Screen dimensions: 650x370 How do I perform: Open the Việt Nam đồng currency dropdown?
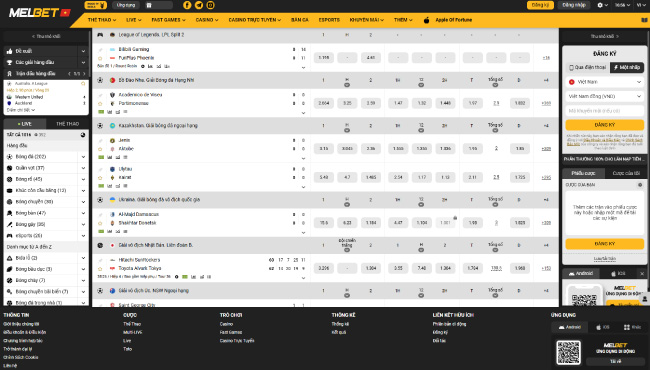tap(605, 96)
